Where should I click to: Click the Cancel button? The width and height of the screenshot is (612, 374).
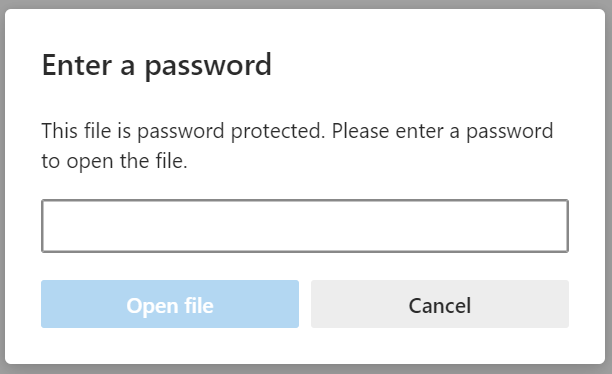[440, 304]
